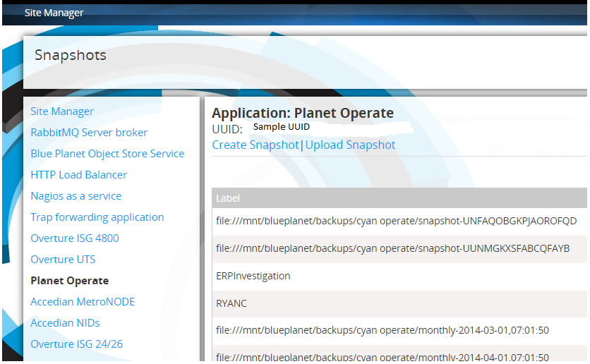Select HTTP Load Balancer

78,175
